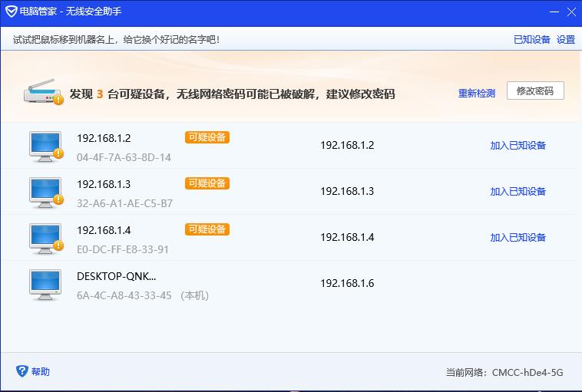Screen dimensions: 582x392
Task: Click IP column value 192.168.1.3
Action: click(347, 191)
